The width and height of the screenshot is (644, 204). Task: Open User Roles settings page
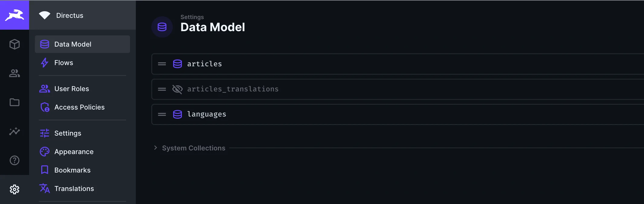coord(72,89)
